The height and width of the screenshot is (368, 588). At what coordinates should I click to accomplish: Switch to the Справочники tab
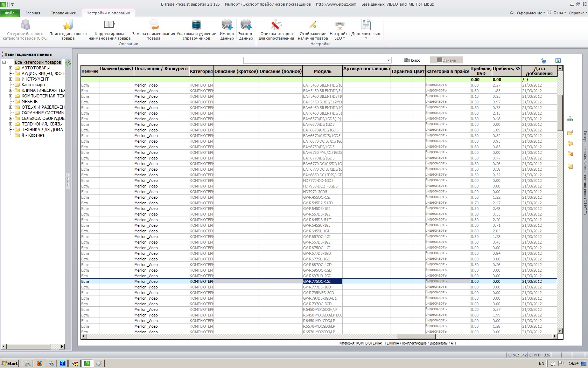[63, 13]
